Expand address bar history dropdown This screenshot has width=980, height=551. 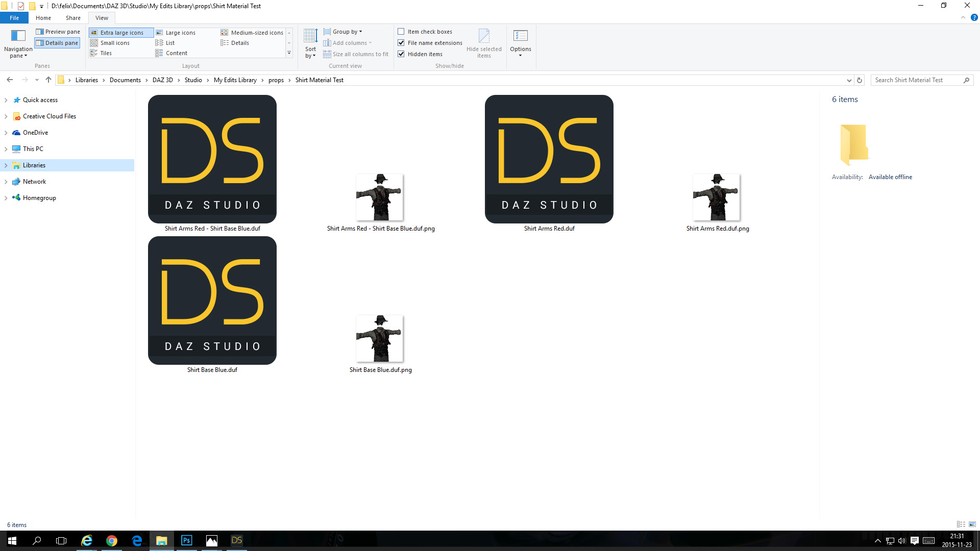tap(849, 80)
